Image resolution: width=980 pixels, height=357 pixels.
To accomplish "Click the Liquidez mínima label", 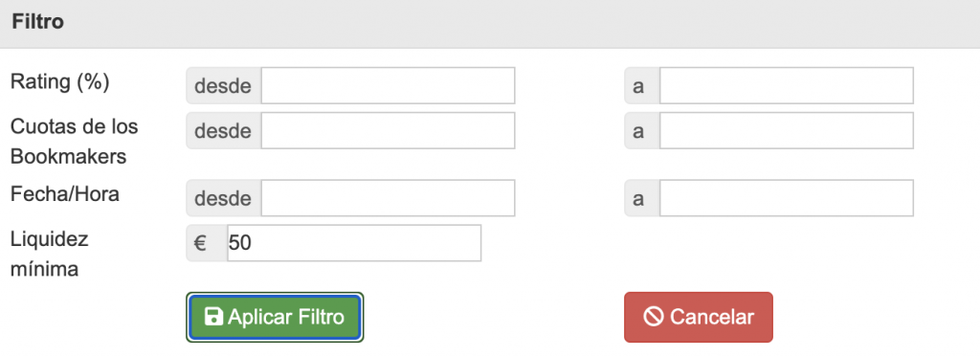I will coord(50,255).
